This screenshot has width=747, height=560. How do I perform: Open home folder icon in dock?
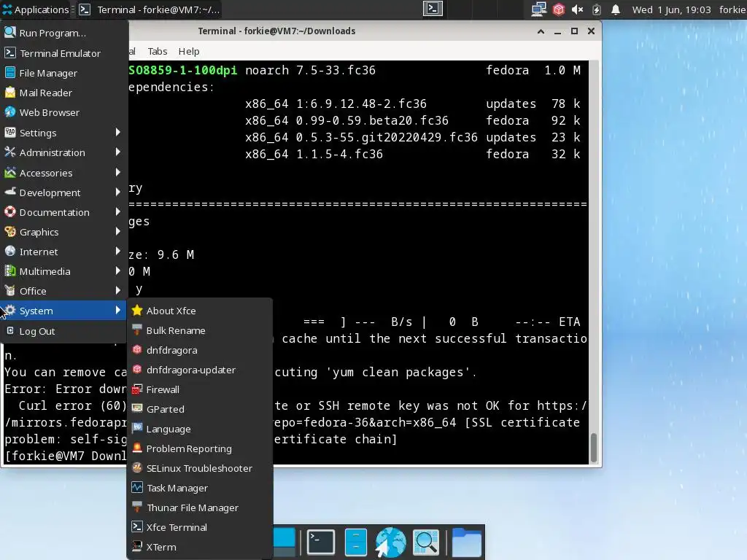pyautogui.click(x=466, y=542)
